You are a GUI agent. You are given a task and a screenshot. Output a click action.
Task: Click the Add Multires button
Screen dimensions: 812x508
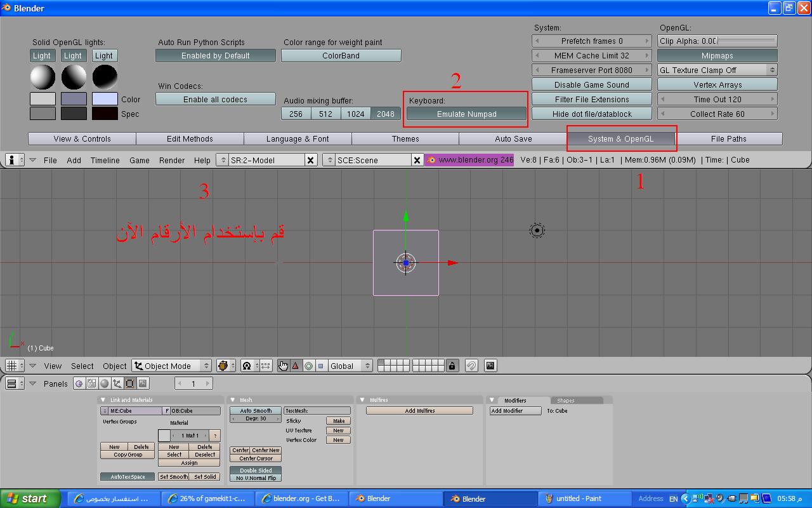click(419, 411)
